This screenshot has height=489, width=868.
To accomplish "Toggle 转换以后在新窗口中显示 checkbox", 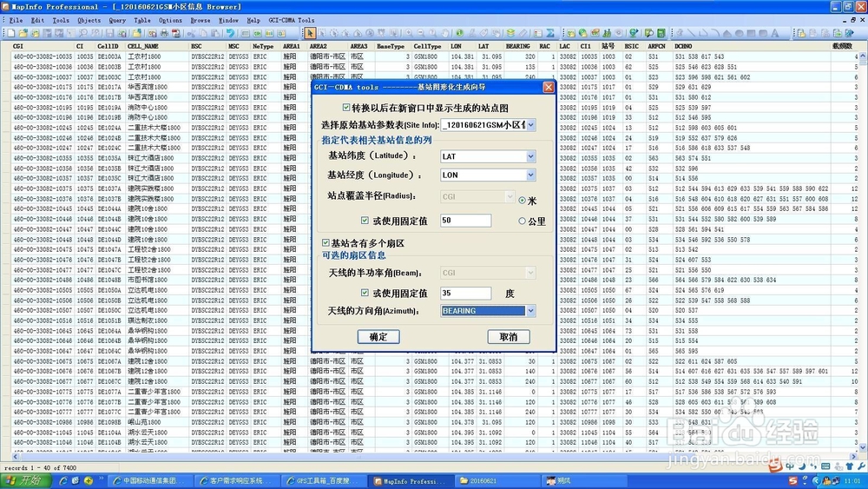I will click(x=346, y=108).
